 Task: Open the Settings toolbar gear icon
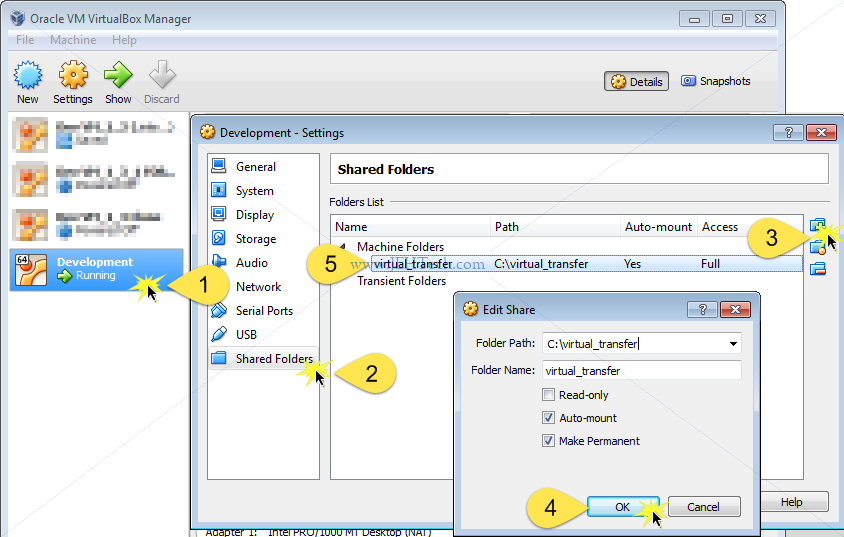click(73, 75)
